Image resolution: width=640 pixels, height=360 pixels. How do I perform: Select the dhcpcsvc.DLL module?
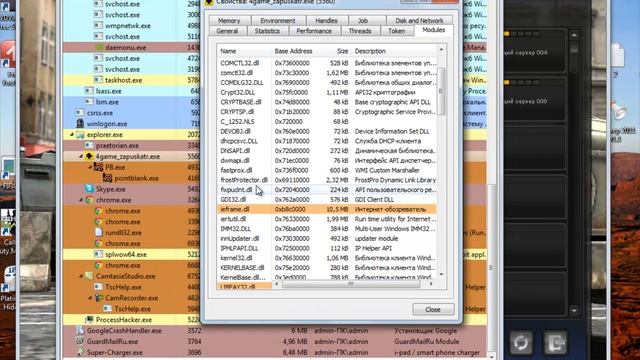[x=327, y=141]
